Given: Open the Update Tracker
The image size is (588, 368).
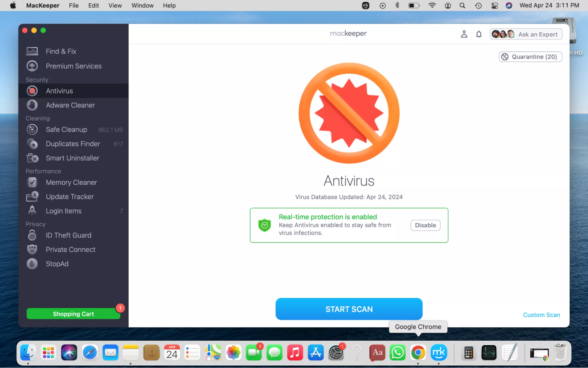Looking at the screenshot, I should (x=70, y=197).
